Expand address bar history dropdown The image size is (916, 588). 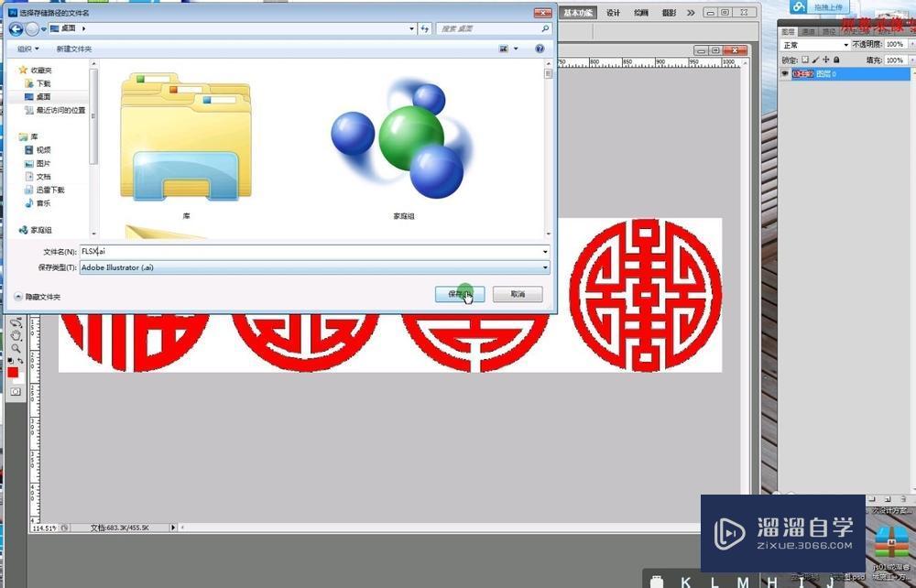click(x=412, y=28)
